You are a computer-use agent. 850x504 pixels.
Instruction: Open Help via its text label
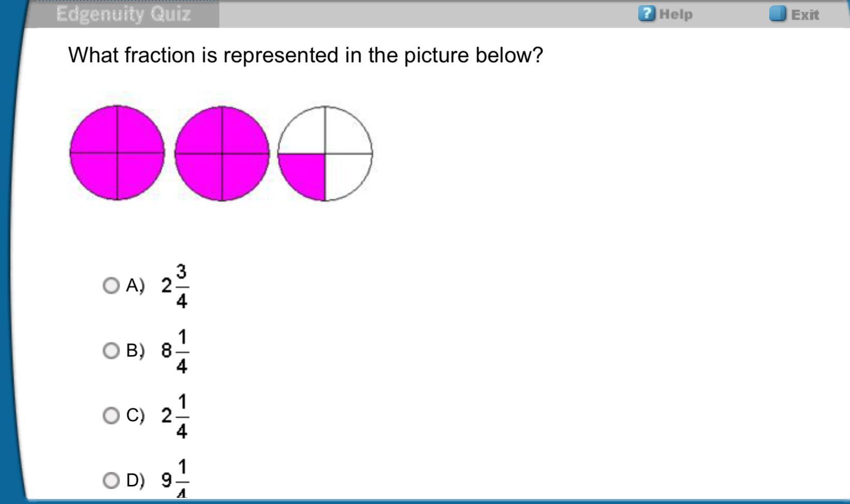(x=676, y=14)
